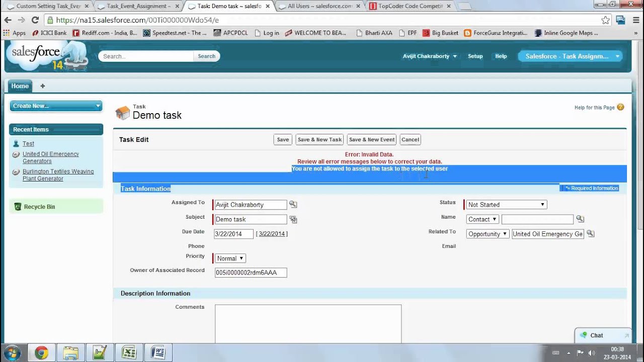Image resolution: width=644 pixels, height=362 pixels.
Task: Open Burlington Textiles Weaving Plant Generator
Action: (x=58, y=175)
